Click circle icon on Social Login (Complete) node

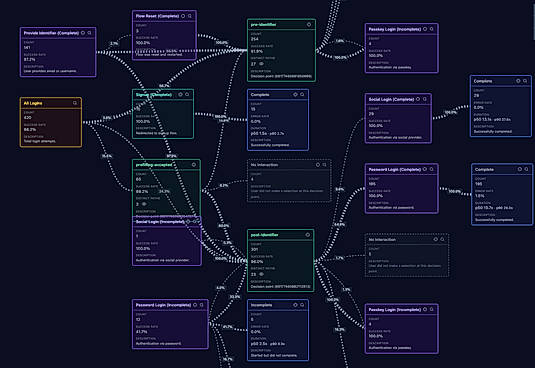pyautogui.click(x=418, y=99)
